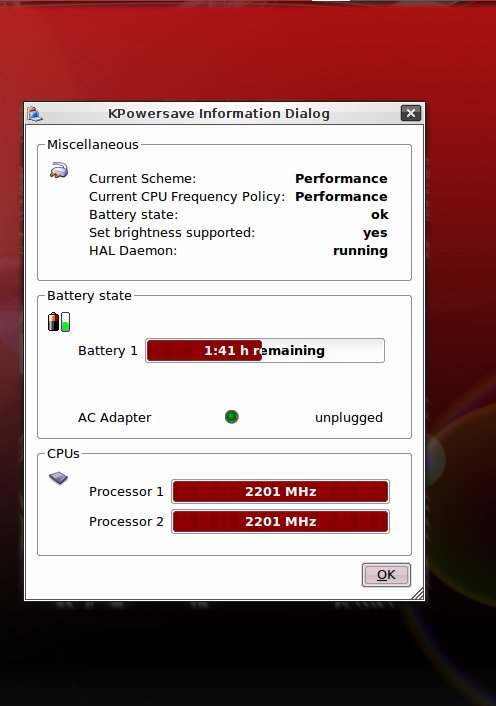Click the Processor 2 frequency bar
This screenshot has height=706, width=496.
pyautogui.click(x=280, y=521)
